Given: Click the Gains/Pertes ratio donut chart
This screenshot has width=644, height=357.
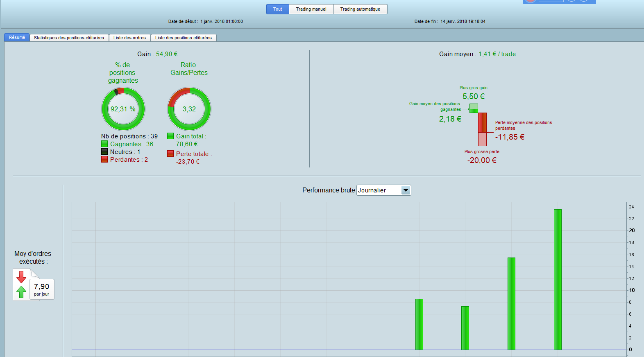Looking at the screenshot, I should tap(189, 109).
